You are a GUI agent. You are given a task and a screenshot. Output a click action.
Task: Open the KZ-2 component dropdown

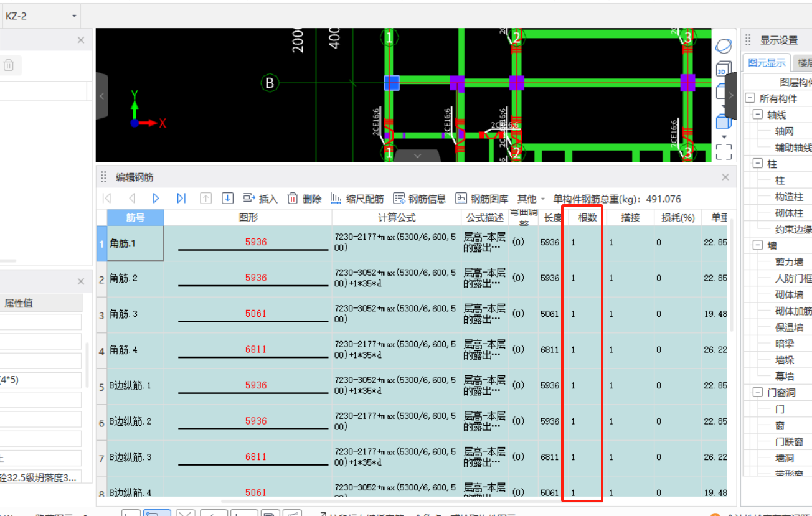40,16
